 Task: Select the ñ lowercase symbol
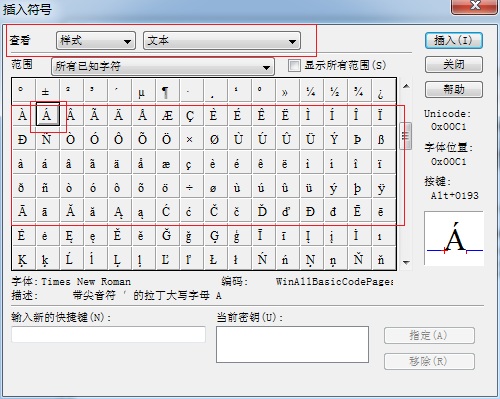click(47, 186)
